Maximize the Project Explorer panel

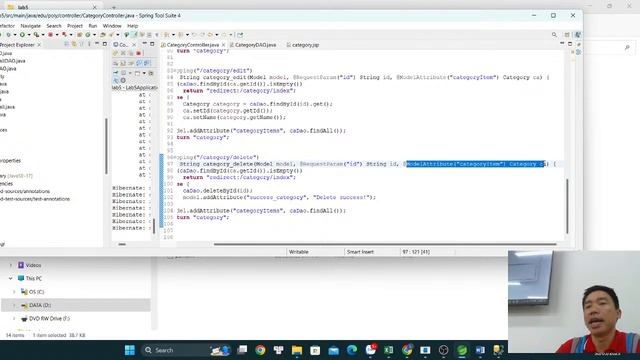[x=105, y=44]
